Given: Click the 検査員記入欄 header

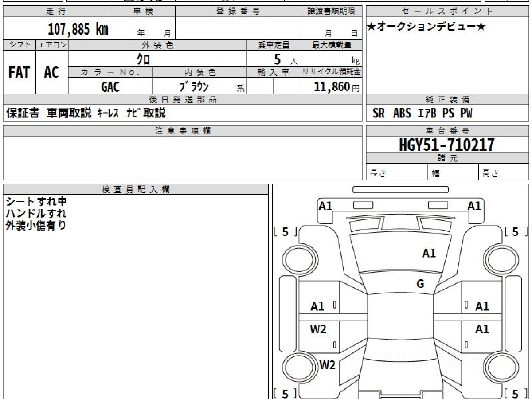Looking at the screenshot, I should tap(136, 189).
